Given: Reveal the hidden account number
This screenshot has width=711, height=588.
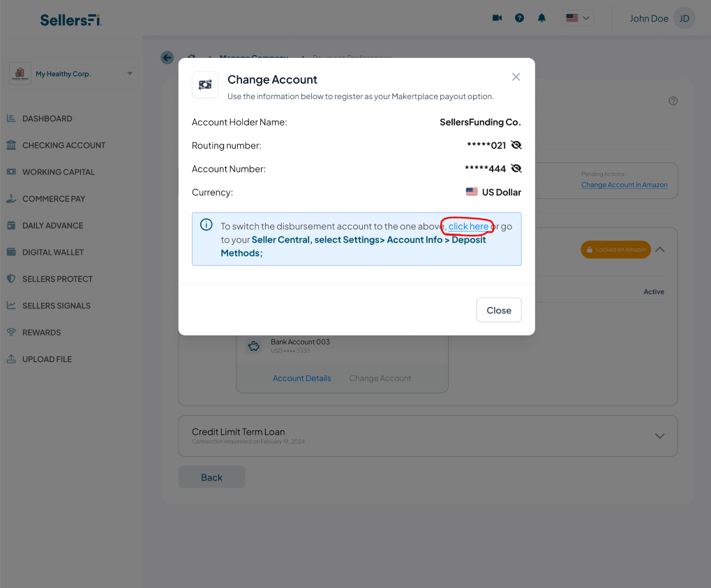Looking at the screenshot, I should pos(516,169).
